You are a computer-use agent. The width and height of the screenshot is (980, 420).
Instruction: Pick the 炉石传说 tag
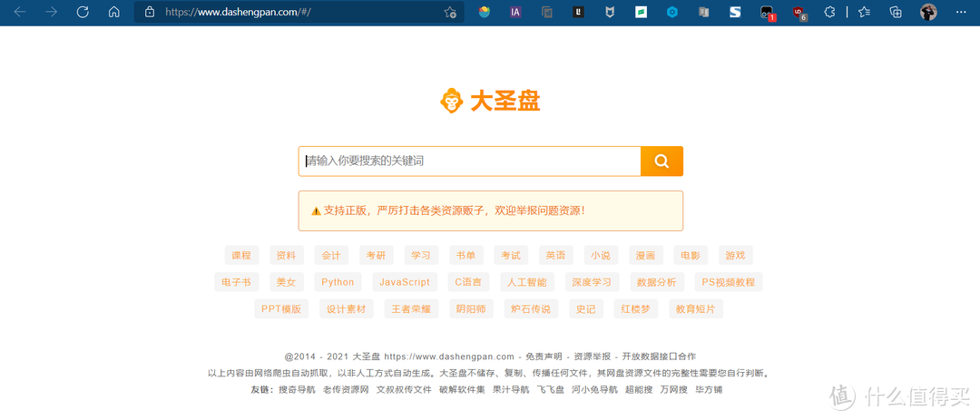coord(531,308)
